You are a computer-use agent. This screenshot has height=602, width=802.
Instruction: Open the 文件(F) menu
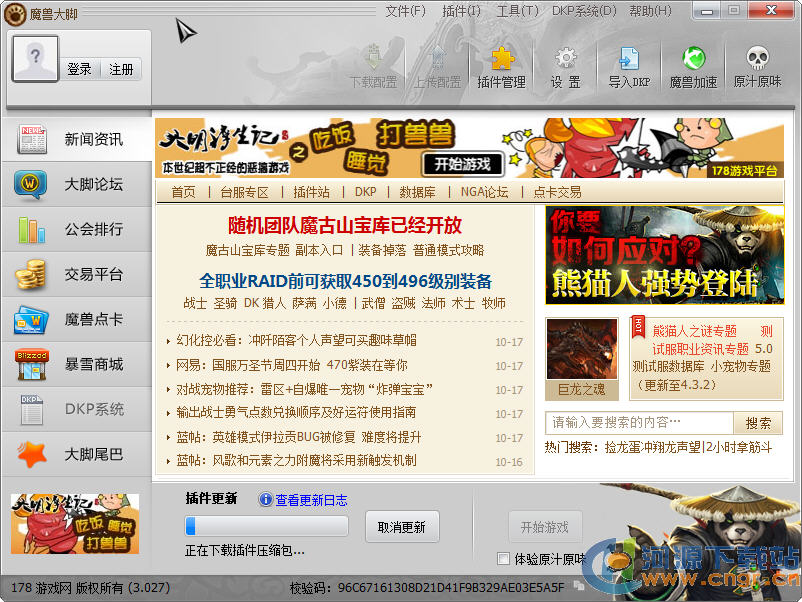coord(405,11)
